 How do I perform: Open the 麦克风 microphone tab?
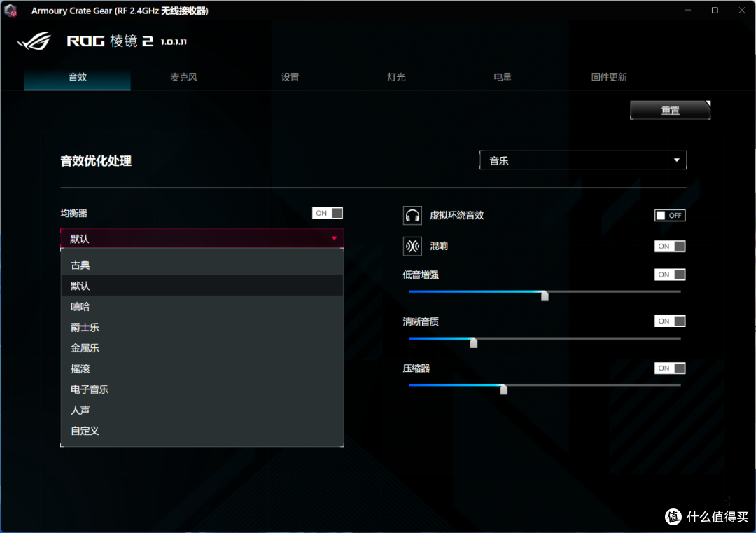(x=183, y=77)
